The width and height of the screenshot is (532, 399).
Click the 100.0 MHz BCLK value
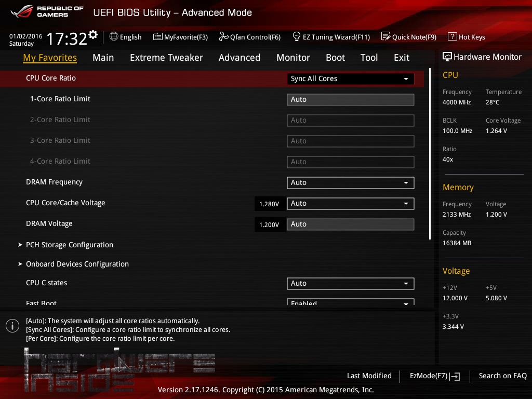pos(457,130)
